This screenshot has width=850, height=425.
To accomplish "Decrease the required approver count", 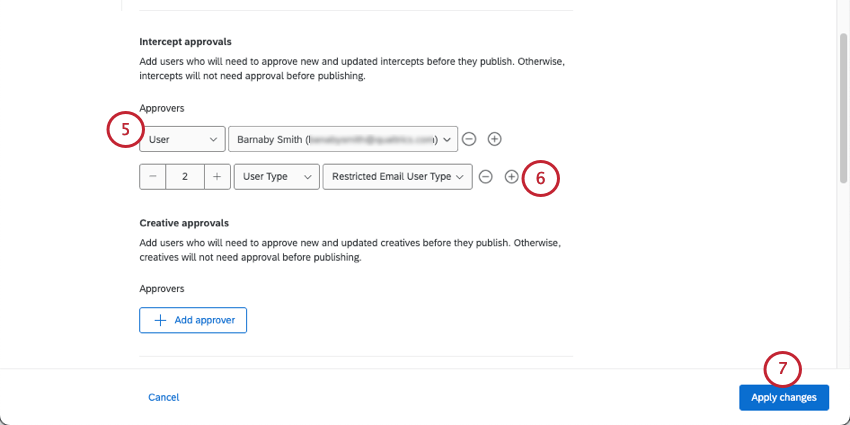I will (153, 177).
